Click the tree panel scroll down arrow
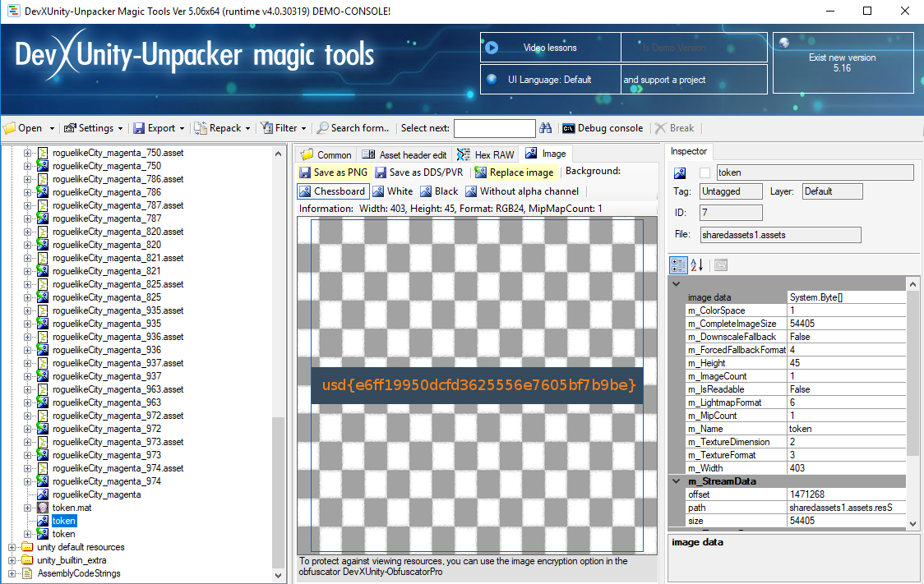 click(278, 575)
